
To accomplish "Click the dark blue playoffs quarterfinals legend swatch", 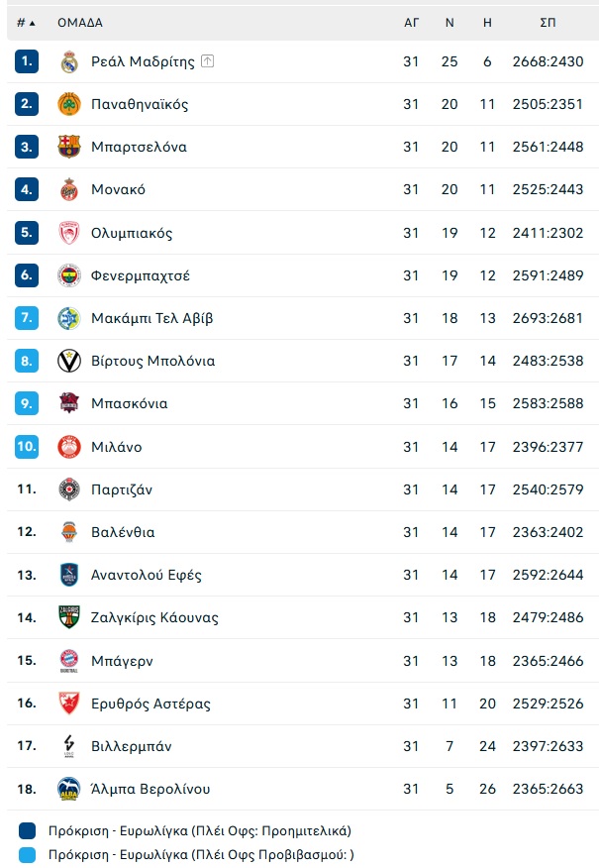I will [x=27, y=830].
